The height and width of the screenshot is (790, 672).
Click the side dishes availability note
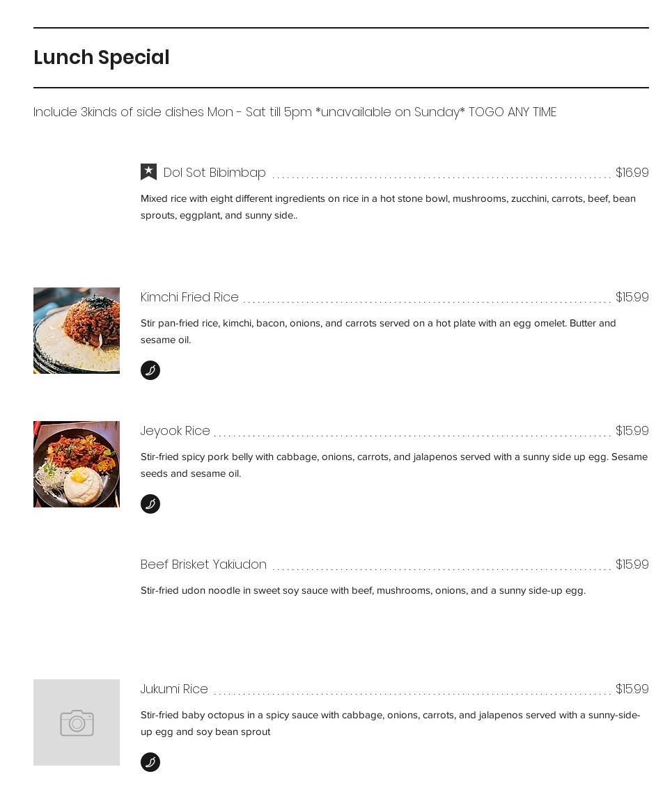click(x=295, y=112)
